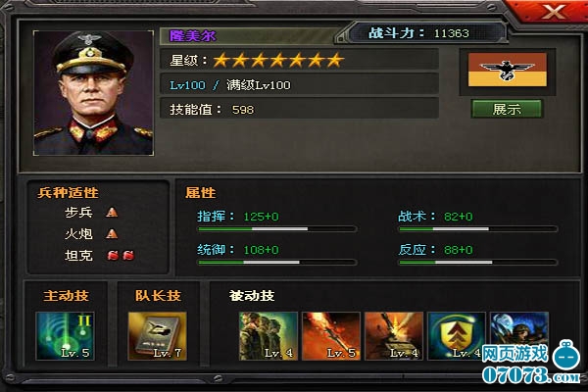Select the captain skill book icon Lv.7
Image resolution: width=588 pixels, height=392 pixels.
157,336
